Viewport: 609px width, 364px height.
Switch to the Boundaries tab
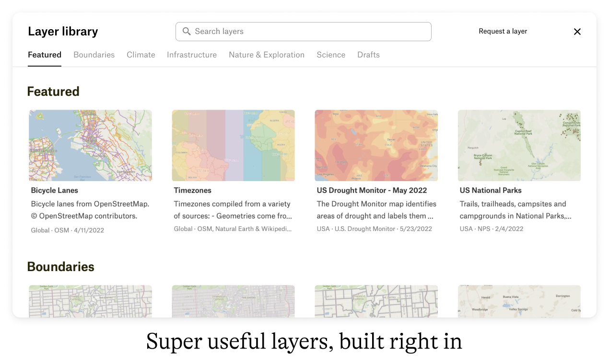pyautogui.click(x=94, y=55)
